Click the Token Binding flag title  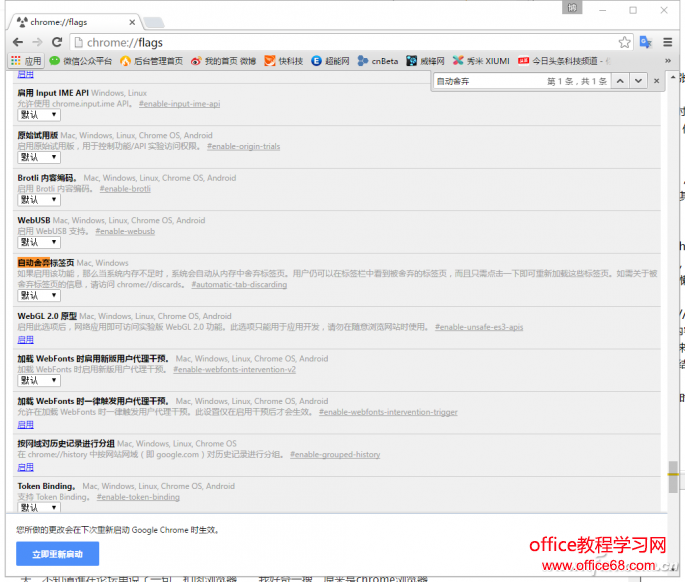(46, 486)
